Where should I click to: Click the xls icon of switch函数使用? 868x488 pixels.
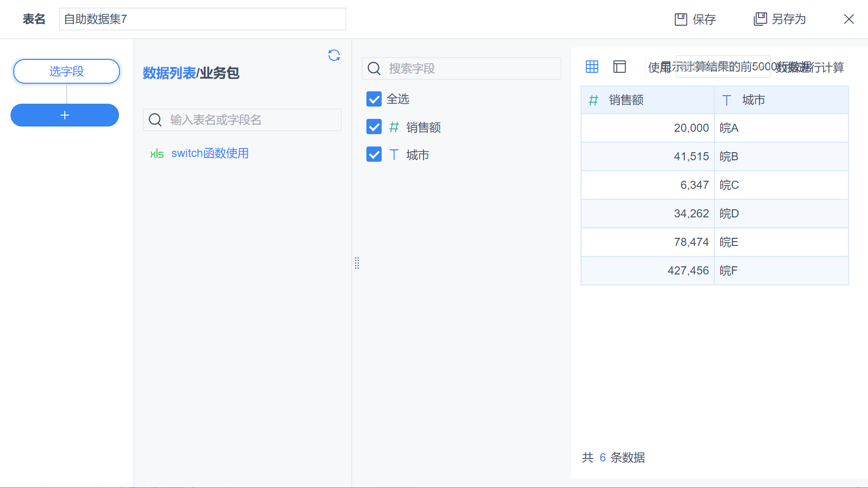point(157,154)
